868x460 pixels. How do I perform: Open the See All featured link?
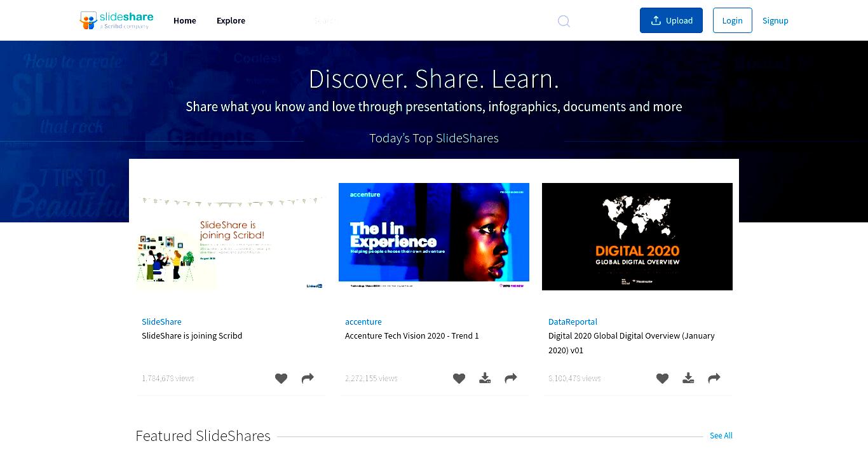point(721,436)
